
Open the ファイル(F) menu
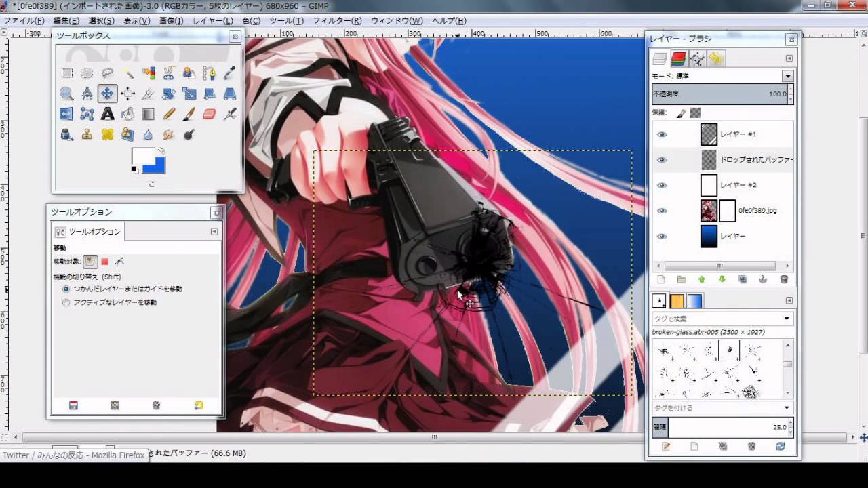pos(24,21)
